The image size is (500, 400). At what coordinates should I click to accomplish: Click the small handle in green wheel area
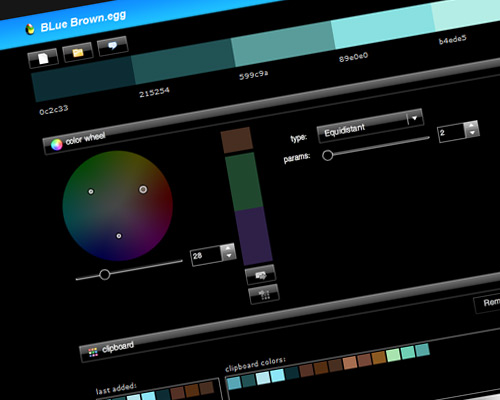click(x=91, y=191)
